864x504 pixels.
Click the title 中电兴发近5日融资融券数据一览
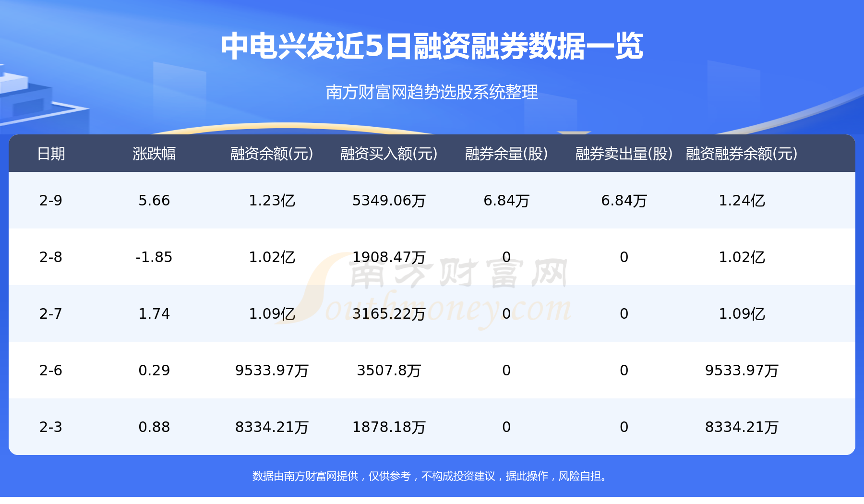point(432,47)
